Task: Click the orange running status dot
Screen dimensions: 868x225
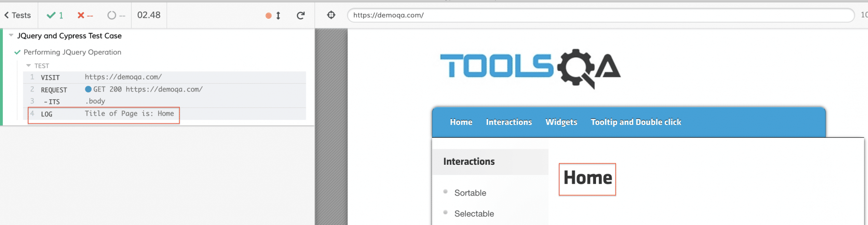Action: (269, 16)
